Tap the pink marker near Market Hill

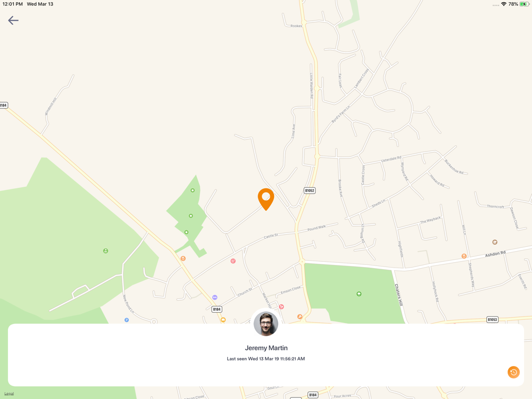point(281,307)
